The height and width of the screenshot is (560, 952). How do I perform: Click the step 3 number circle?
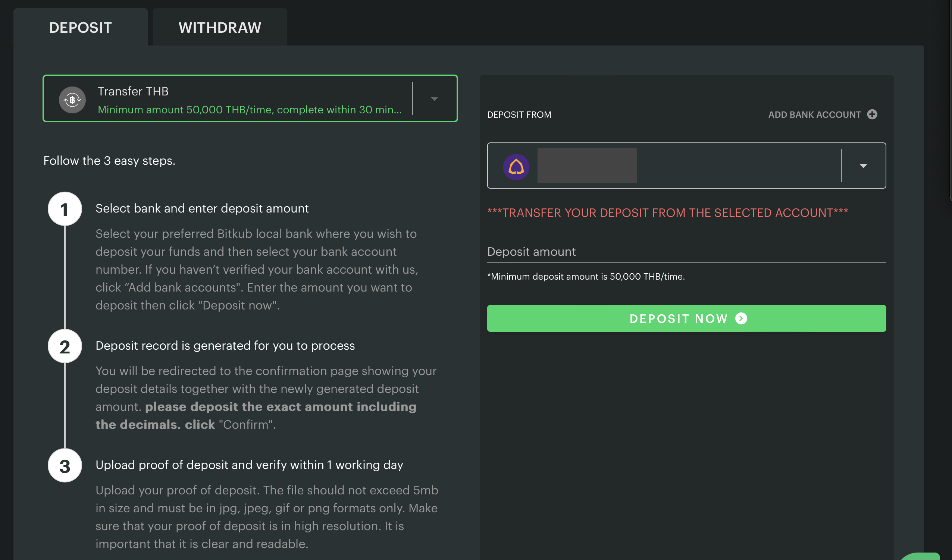(x=65, y=466)
